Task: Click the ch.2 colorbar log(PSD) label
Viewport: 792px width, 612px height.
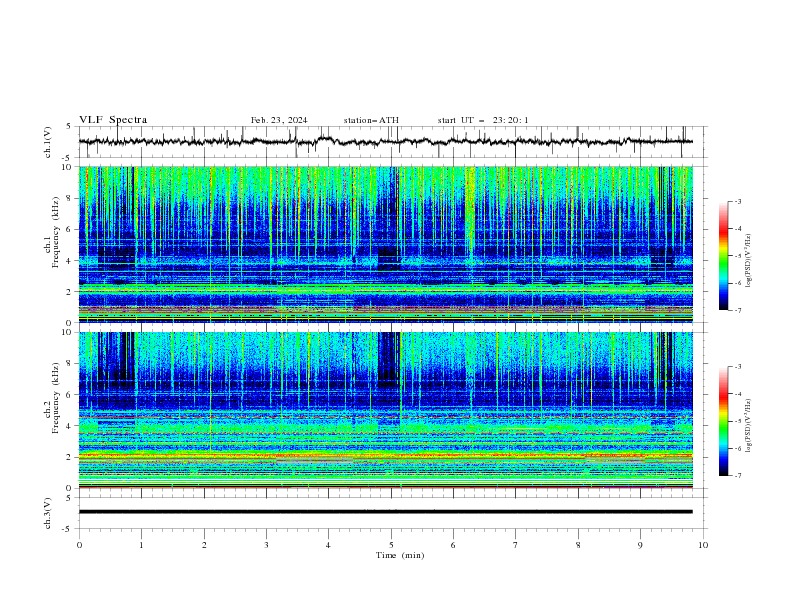Action: click(x=748, y=425)
